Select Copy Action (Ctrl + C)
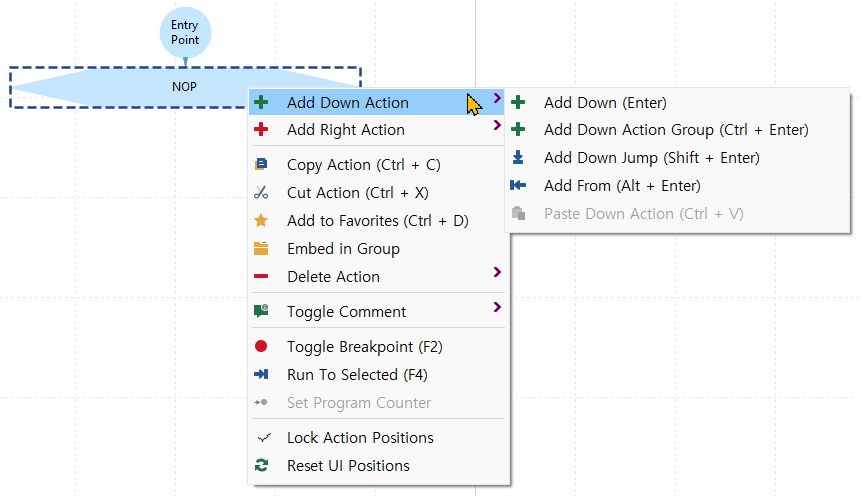 point(377,165)
